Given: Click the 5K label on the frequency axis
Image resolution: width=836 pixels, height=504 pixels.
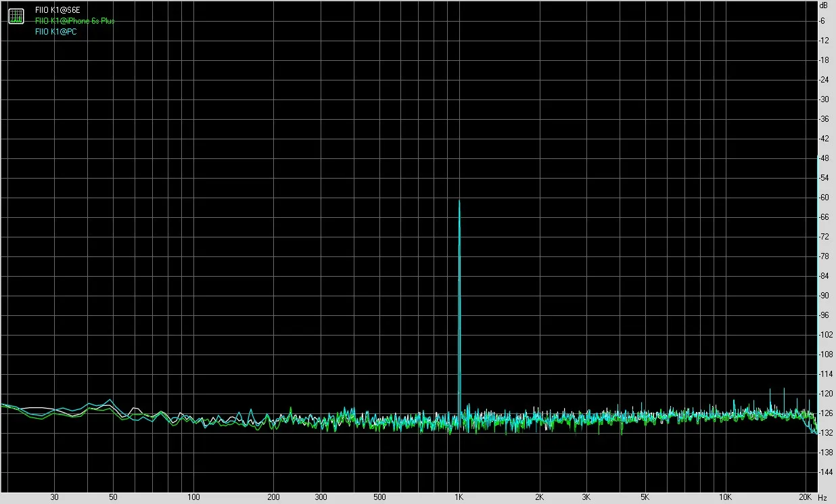Looking at the screenshot, I should (x=645, y=497).
